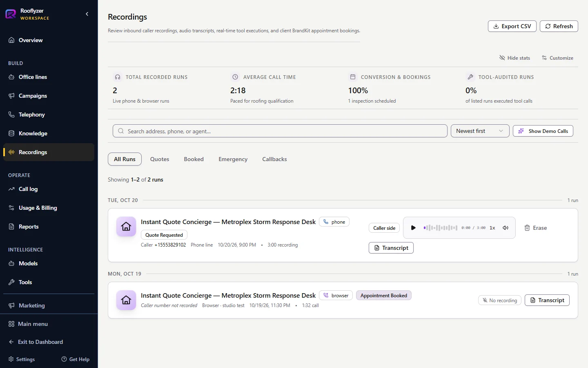Select the All Runs tab

125,159
